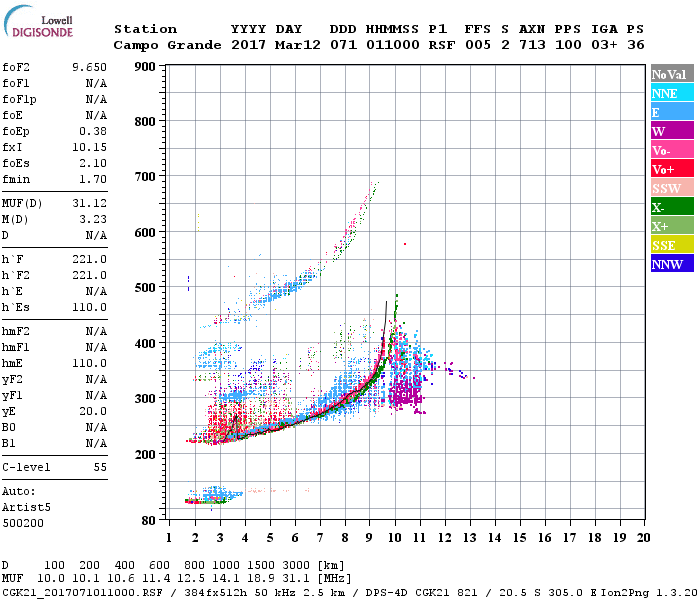Click the FFS value 005

click(x=478, y=45)
